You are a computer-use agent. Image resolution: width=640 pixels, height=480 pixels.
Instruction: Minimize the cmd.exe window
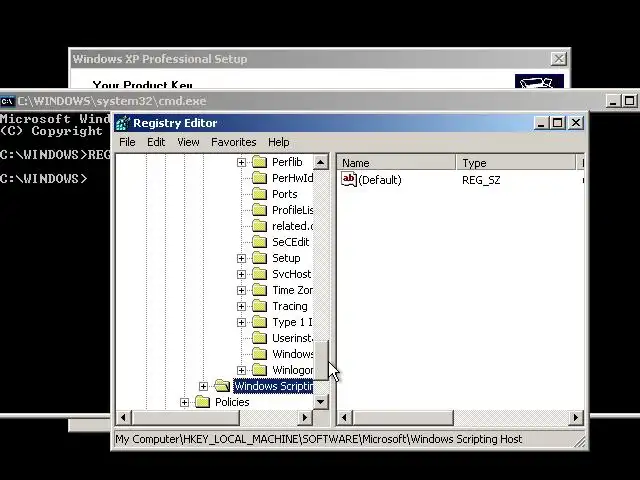[613, 101]
